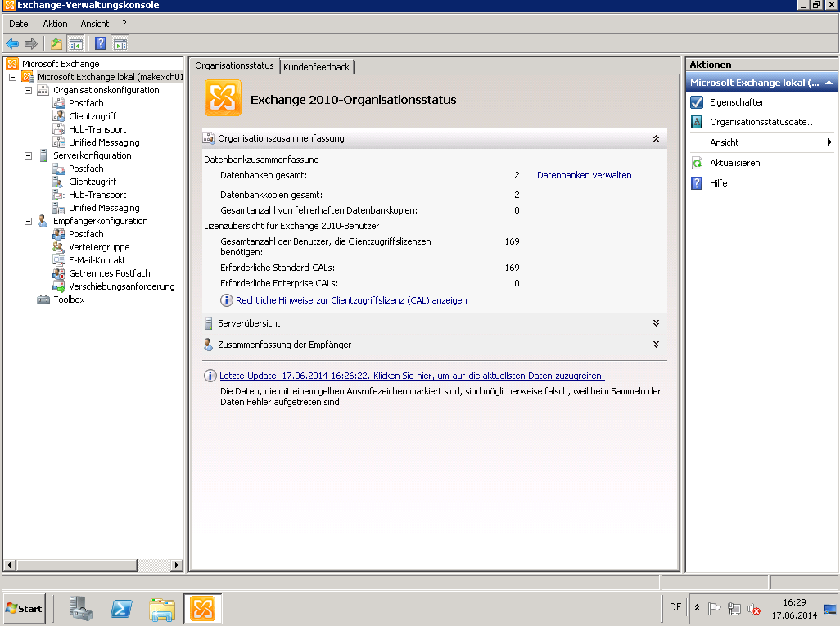Open the Aktion menu

55,24
